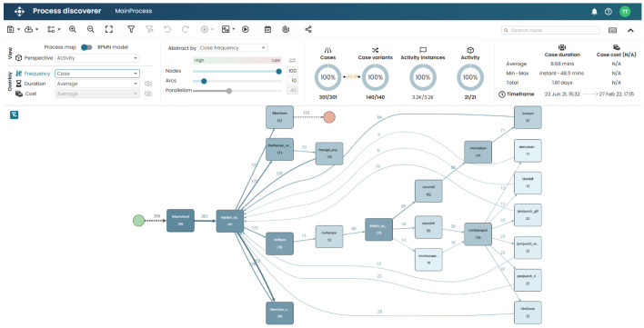
Task: Collapse the top panel with chevron up
Action: (630, 30)
